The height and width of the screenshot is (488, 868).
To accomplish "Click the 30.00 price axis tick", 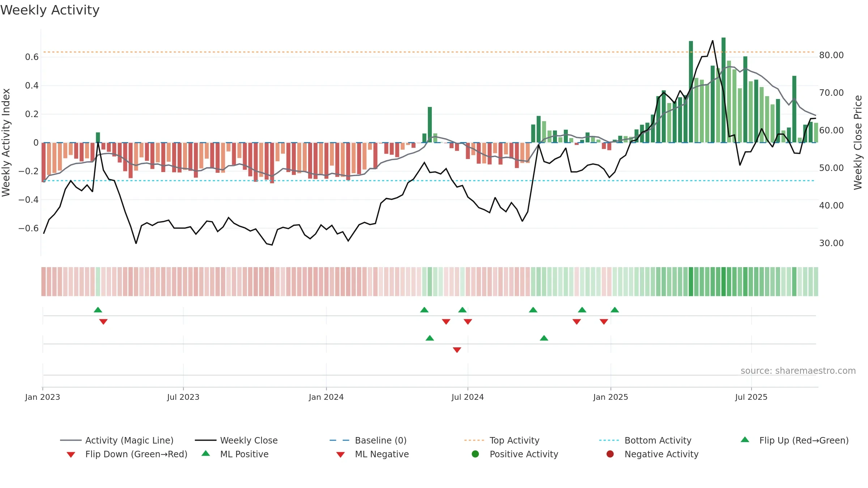I will tap(831, 243).
